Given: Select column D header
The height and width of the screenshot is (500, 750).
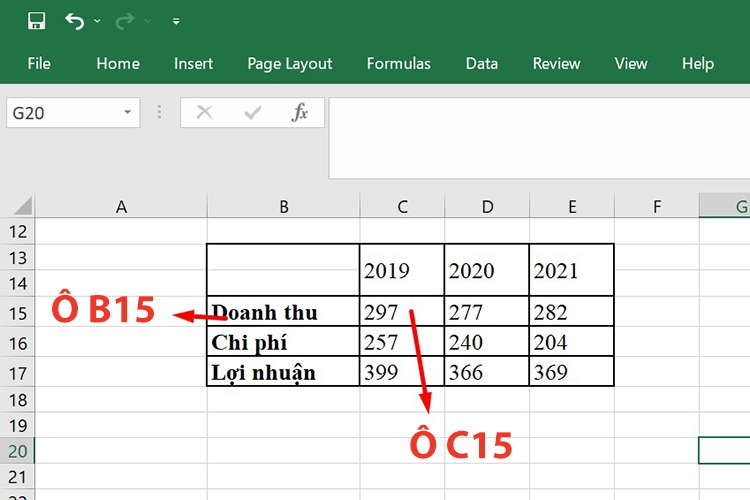Looking at the screenshot, I should 487,206.
